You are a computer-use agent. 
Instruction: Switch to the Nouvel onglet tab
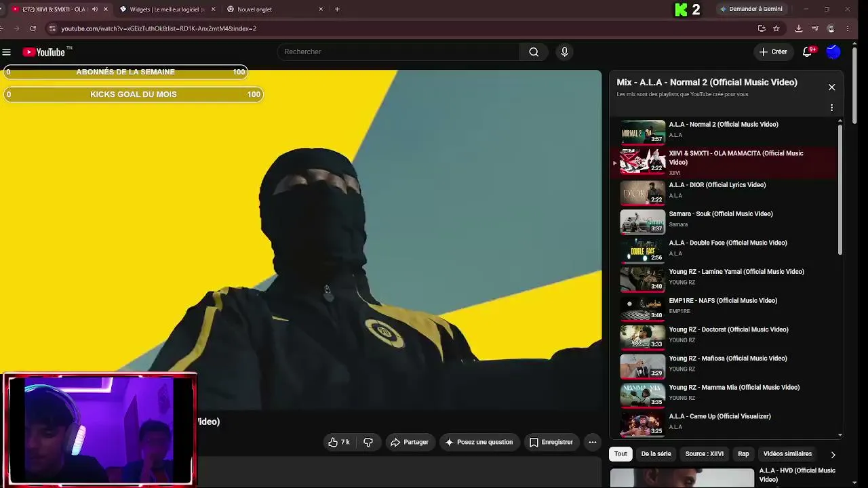(275, 9)
